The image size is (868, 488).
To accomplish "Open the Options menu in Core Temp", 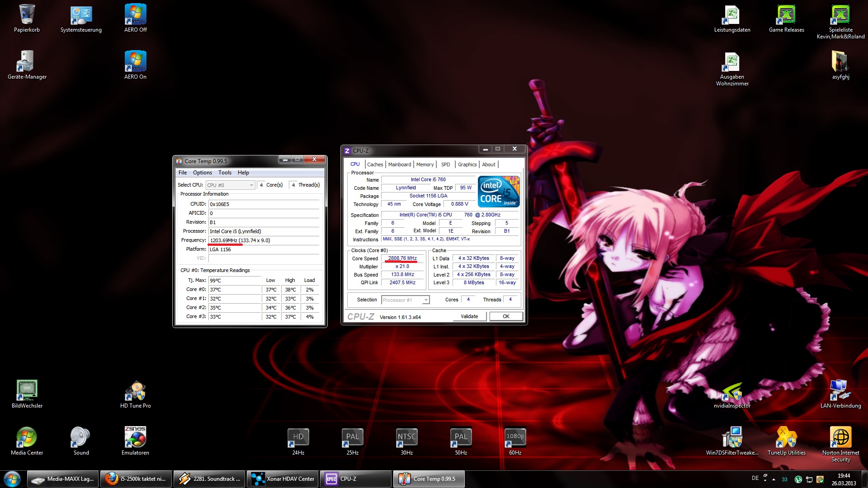I will click(202, 173).
